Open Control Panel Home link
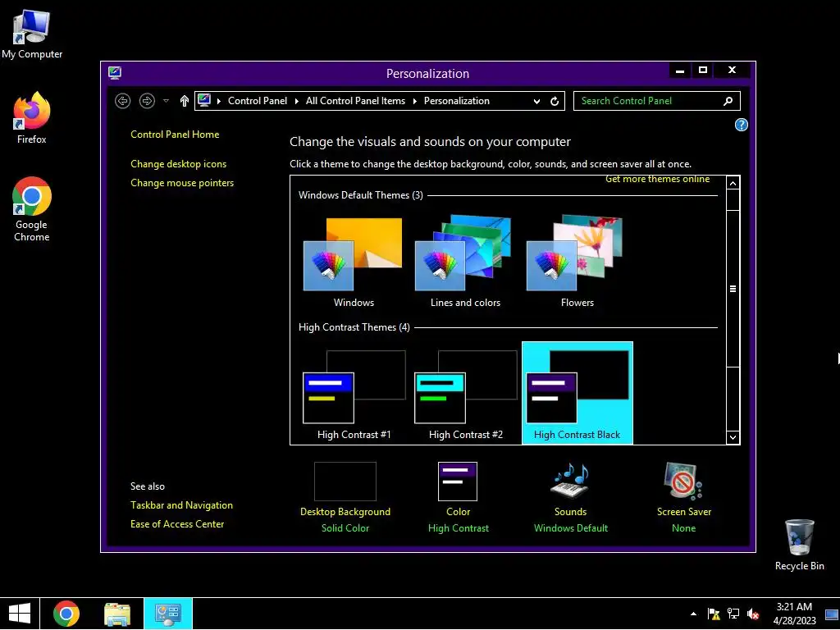This screenshot has height=630, width=840. click(175, 135)
